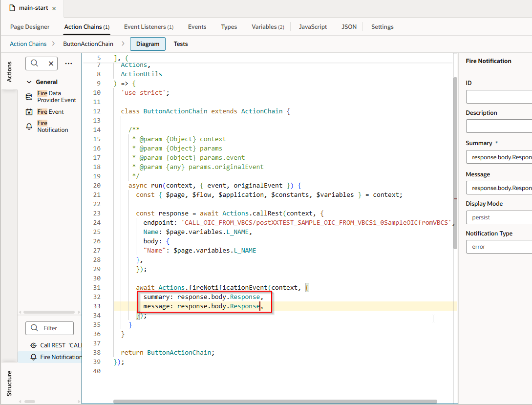Open the Notification Type dropdown
Image resolution: width=532 pixels, height=405 pixels.
point(498,247)
